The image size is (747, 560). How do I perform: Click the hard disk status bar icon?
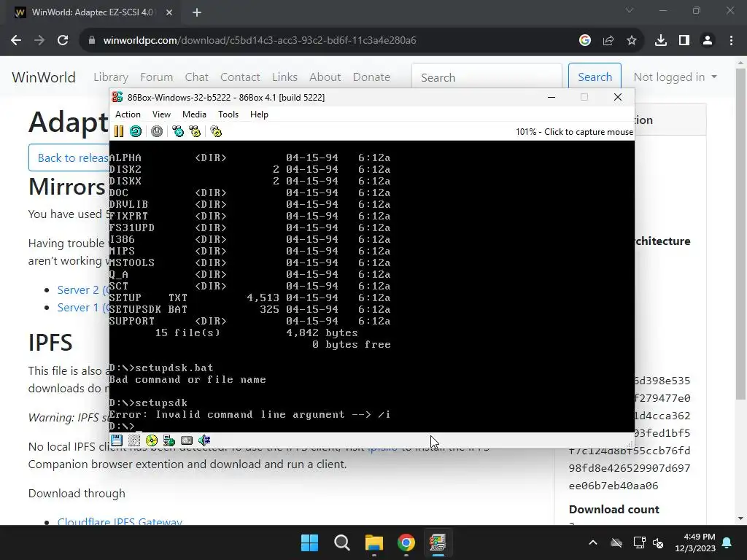(187, 440)
